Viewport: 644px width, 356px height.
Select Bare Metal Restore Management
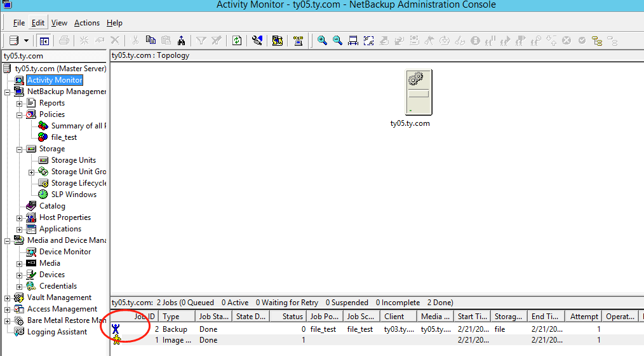(x=67, y=320)
